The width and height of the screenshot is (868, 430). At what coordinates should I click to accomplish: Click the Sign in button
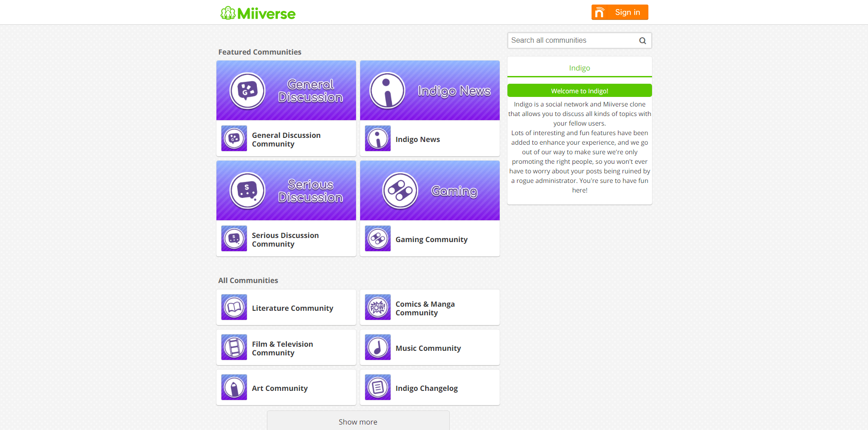click(620, 12)
